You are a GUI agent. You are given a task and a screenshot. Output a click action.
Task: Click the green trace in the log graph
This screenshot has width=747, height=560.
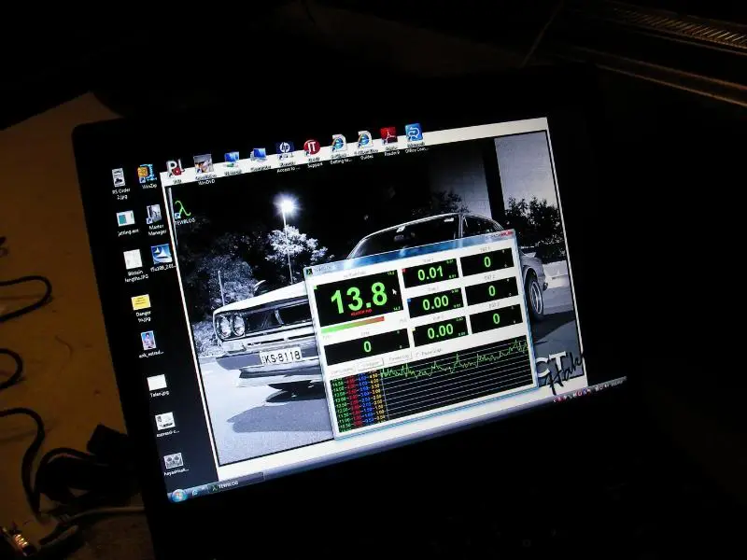point(455,360)
